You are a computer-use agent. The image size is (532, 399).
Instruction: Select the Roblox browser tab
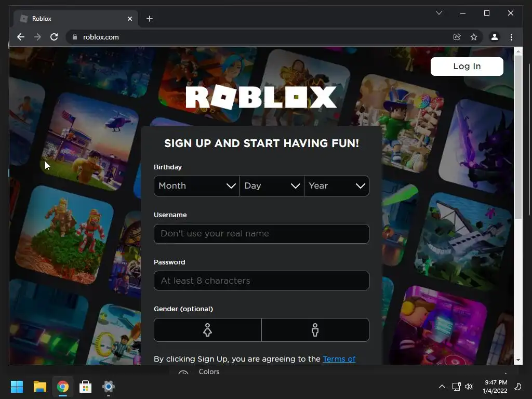pyautogui.click(x=76, y=19)
